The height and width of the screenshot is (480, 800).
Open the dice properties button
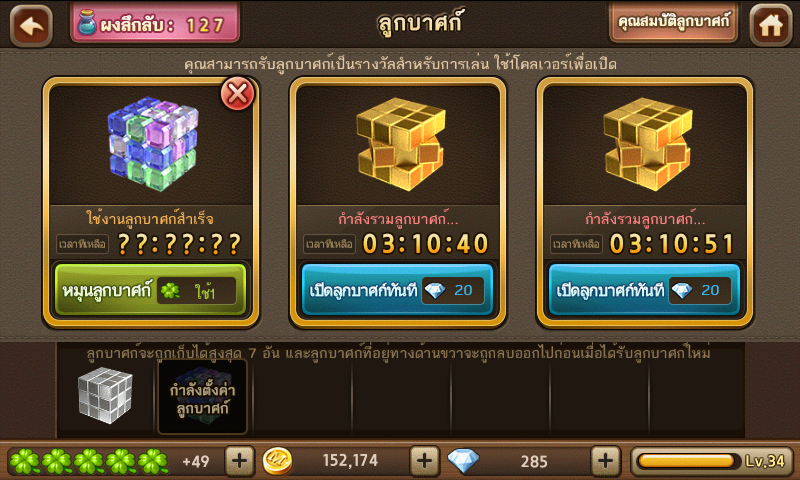click(x=673, y=22)
